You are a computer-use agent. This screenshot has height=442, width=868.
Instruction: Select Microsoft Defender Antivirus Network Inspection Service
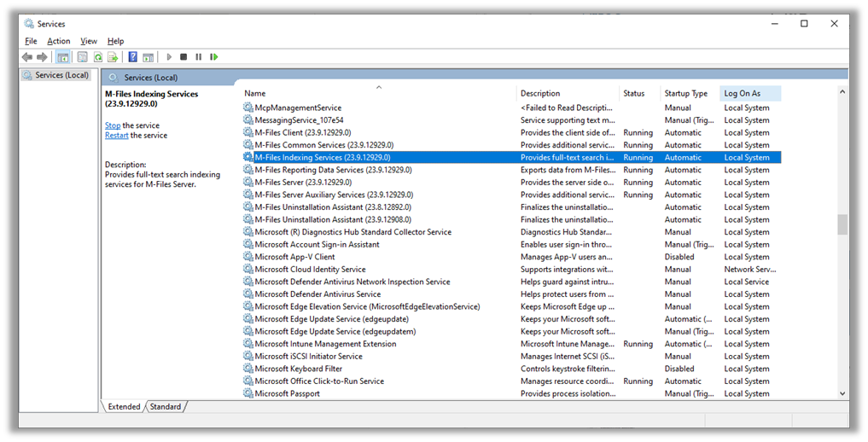pos(511,282)
